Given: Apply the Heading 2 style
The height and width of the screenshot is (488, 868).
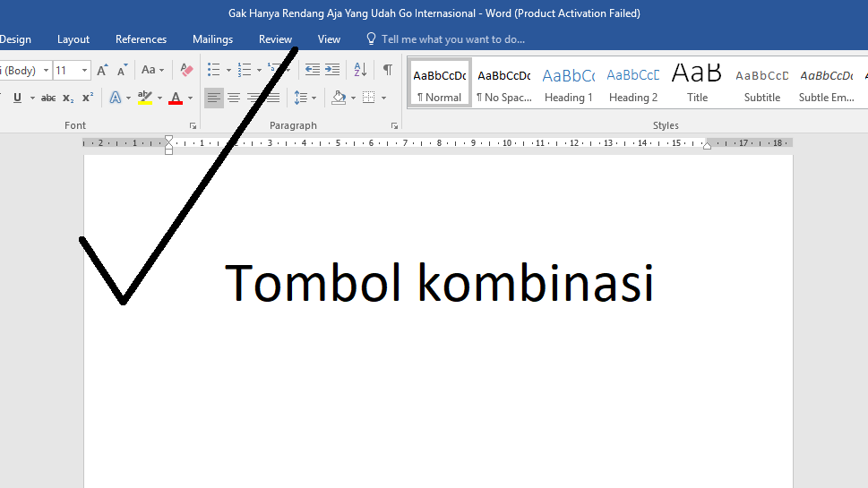Looking at the screenshot, I should (x=633, y=83).
